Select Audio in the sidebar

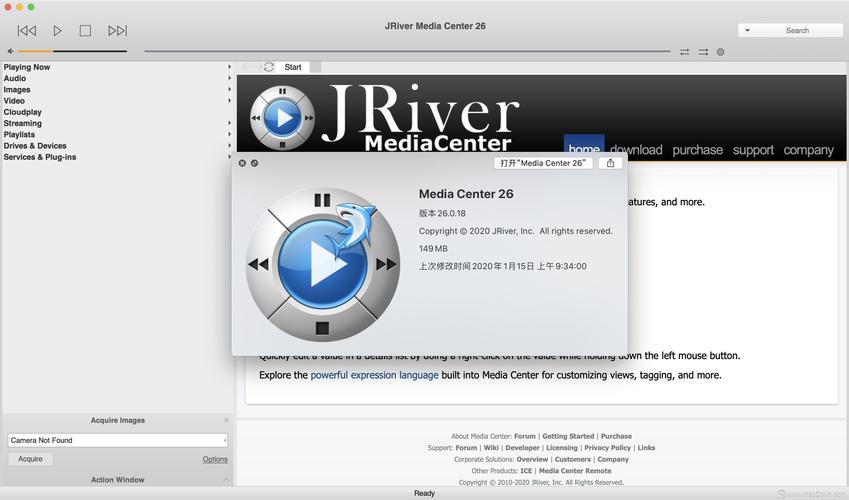point(15,79)
